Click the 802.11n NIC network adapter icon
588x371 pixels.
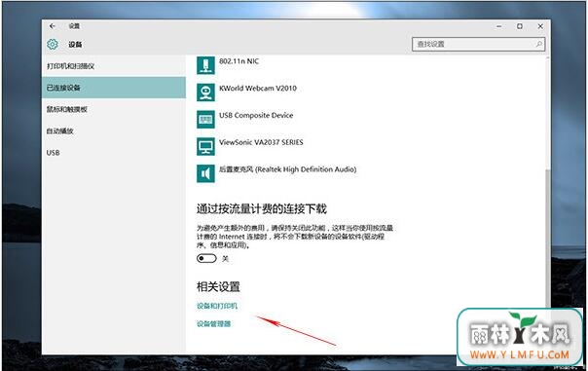coord(205,65)
